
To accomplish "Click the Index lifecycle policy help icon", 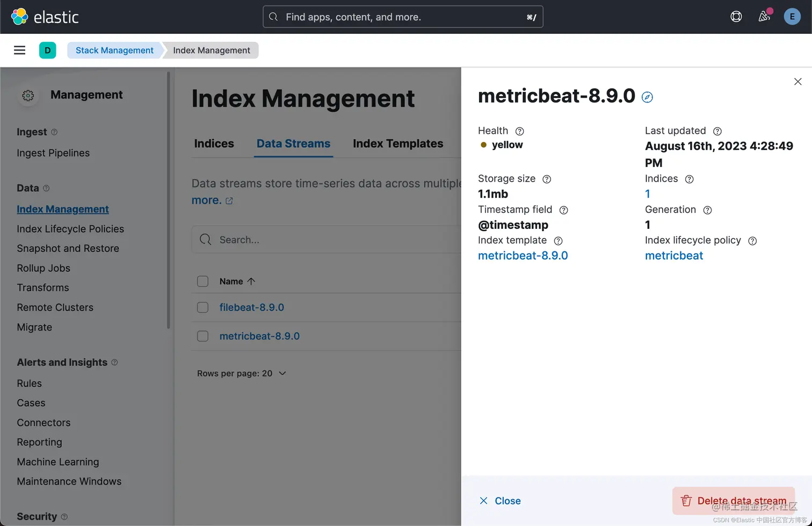I will point(752,241).
